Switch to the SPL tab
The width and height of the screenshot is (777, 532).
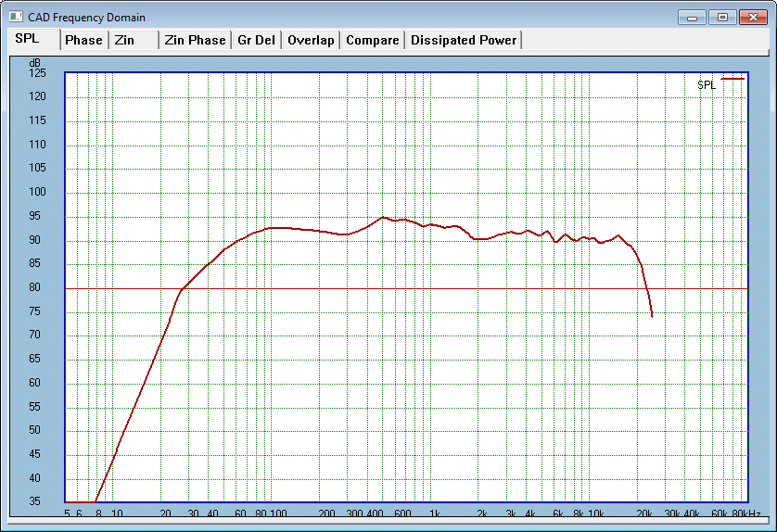pos(34,39)
